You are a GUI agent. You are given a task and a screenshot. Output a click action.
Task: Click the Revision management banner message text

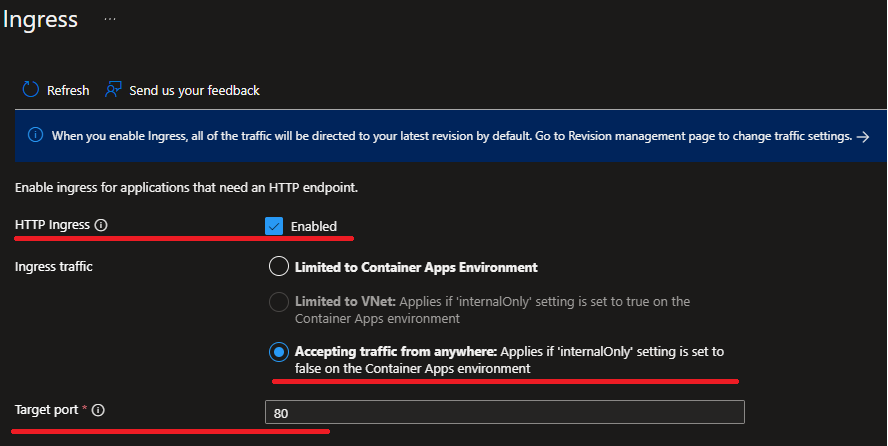click(450, 136)
